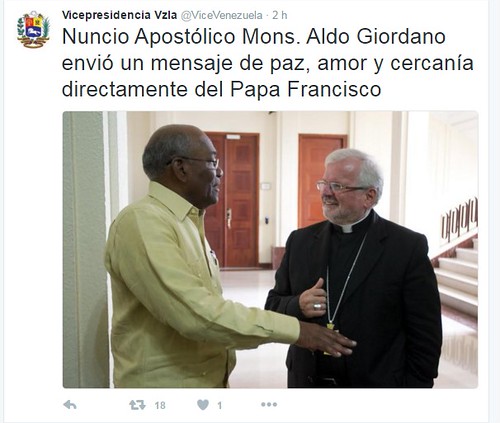Open the three-dots more options menu
Image resolution: width=500 pixels, height=423 pixels.
click(269, 405)
